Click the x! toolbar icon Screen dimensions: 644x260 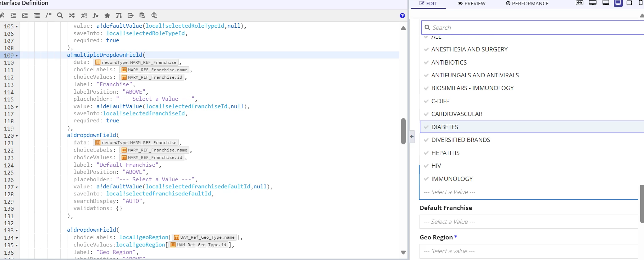84,15
